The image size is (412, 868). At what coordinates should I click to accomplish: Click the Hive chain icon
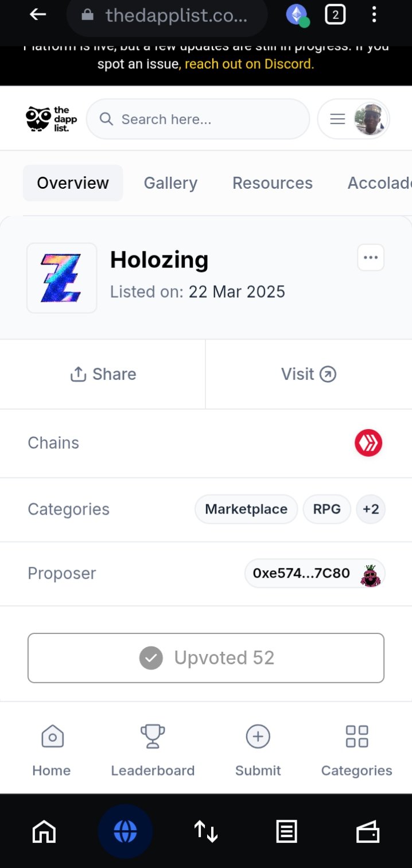(x=368, y=443)
